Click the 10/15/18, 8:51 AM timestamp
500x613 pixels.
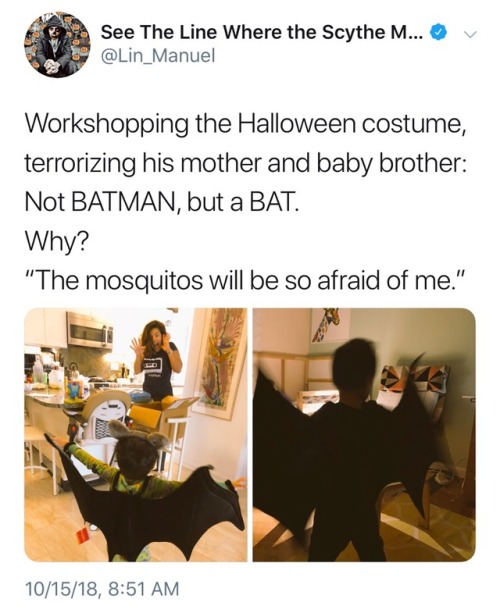(101, 588)
